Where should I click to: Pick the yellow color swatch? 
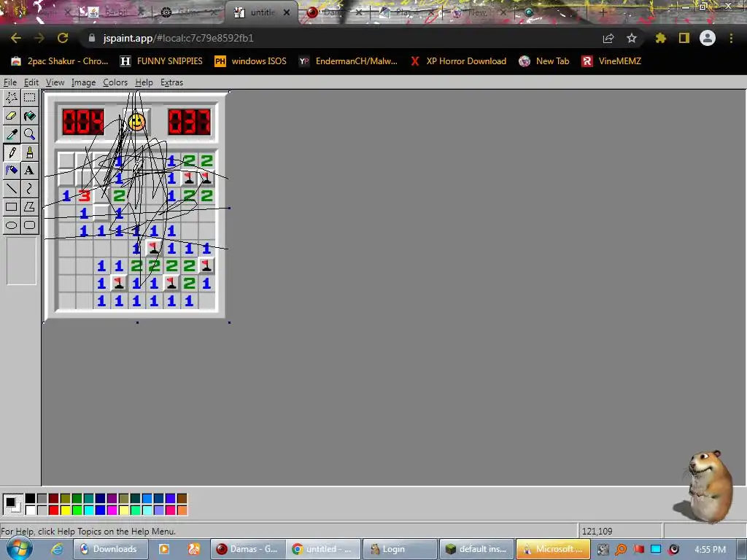(65, 510)
